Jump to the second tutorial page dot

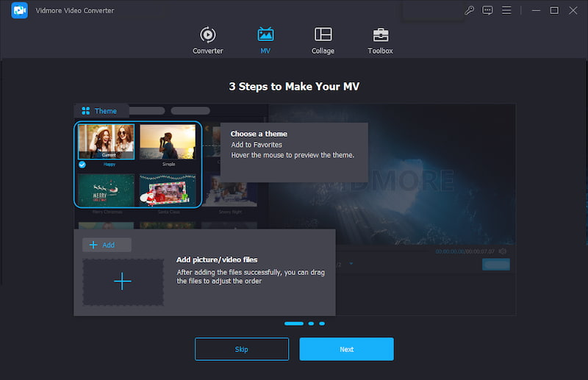[x=311, y=323]
